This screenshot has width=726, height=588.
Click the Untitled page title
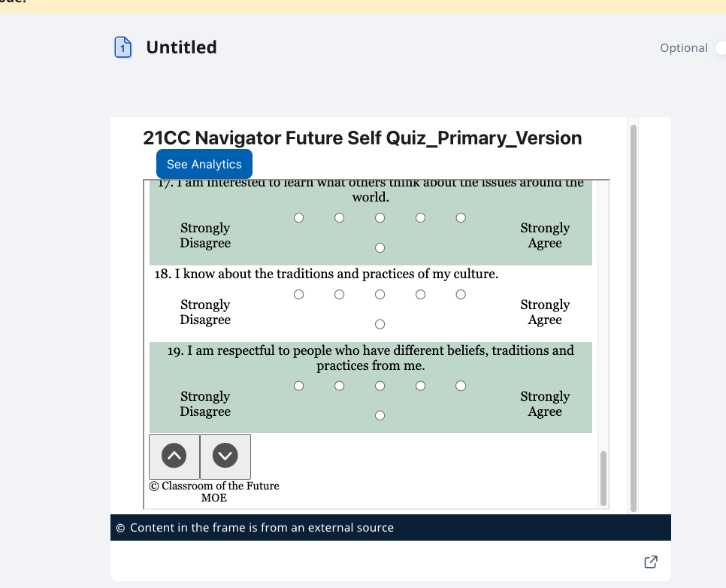[x=182, y=47]
